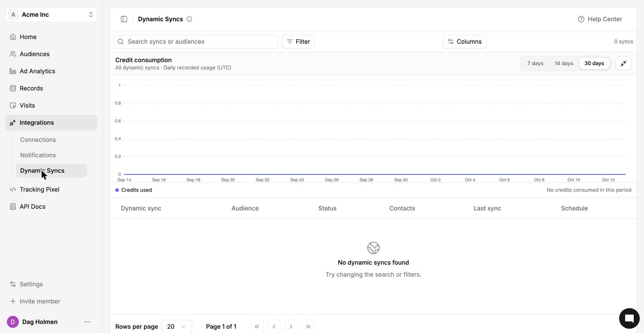
Task: Click the Audiences people icon
Action: [13, 54]
